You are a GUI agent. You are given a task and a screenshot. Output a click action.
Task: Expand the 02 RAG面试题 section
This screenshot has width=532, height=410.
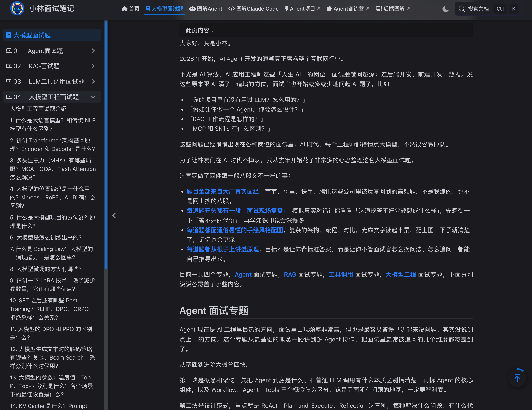tap(52, 66)
